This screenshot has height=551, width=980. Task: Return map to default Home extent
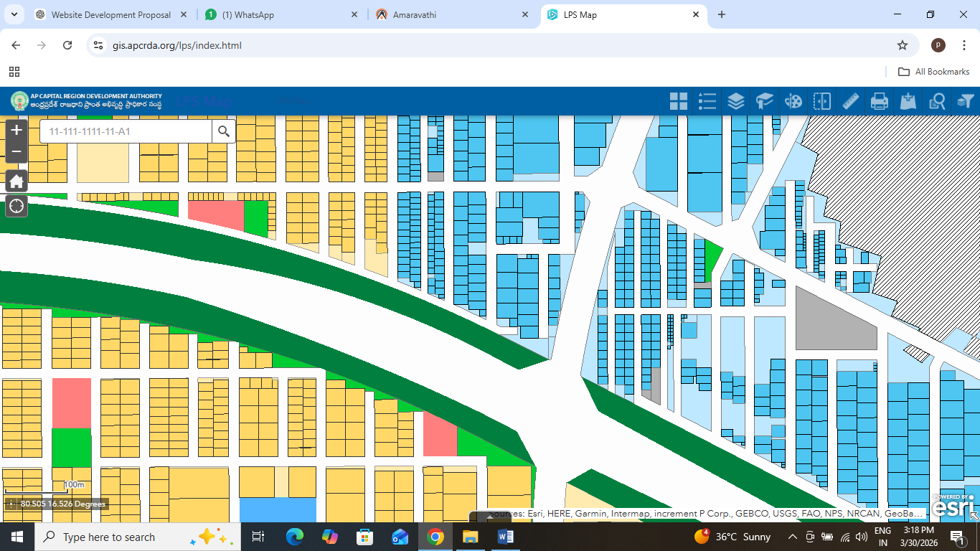point(17,181)
